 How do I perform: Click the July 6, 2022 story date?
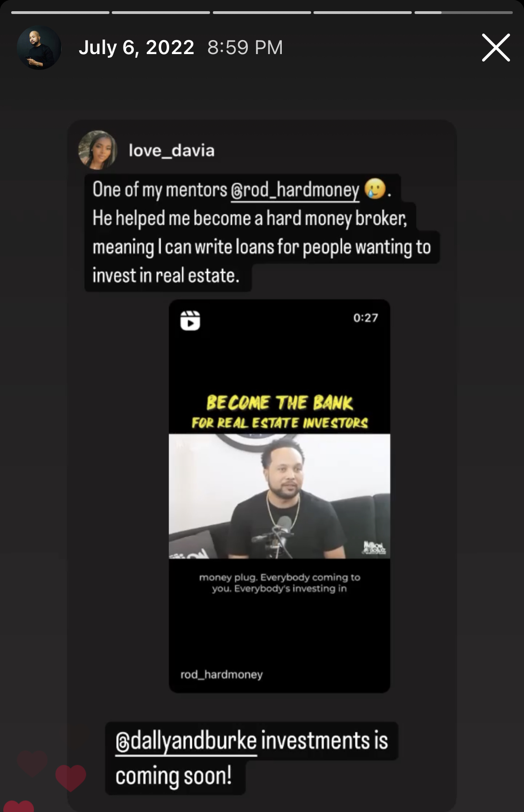pyautogui.click(x=136, y=48)
